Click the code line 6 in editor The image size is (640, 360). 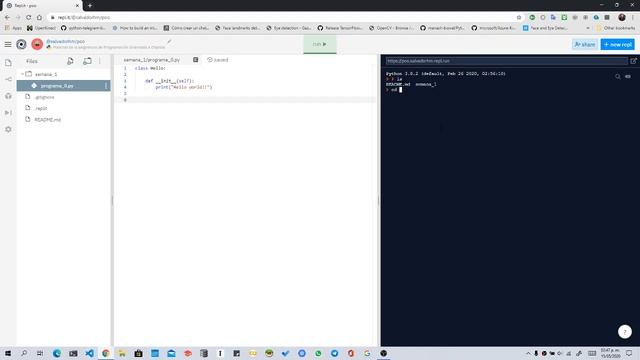[245, 100]
